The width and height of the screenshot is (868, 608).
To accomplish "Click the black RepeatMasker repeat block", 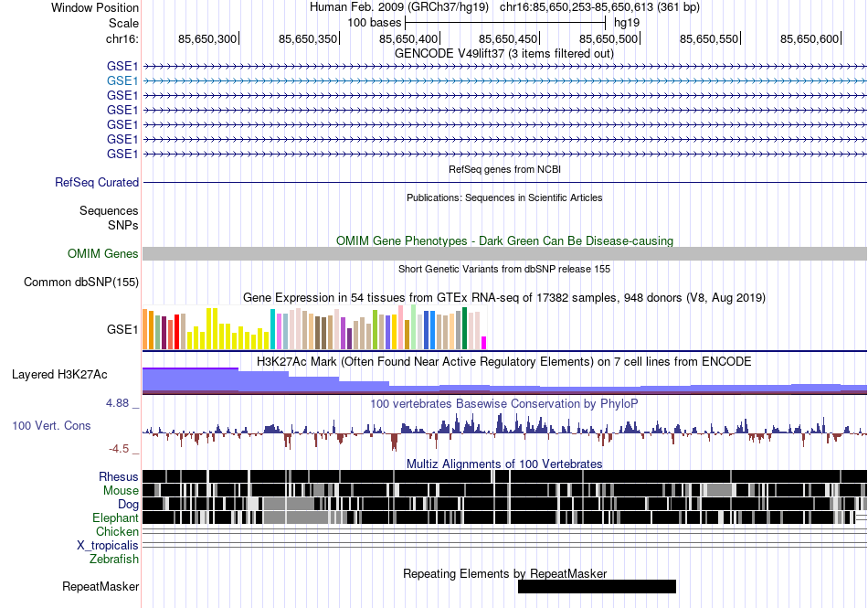I will pos(597,586).
